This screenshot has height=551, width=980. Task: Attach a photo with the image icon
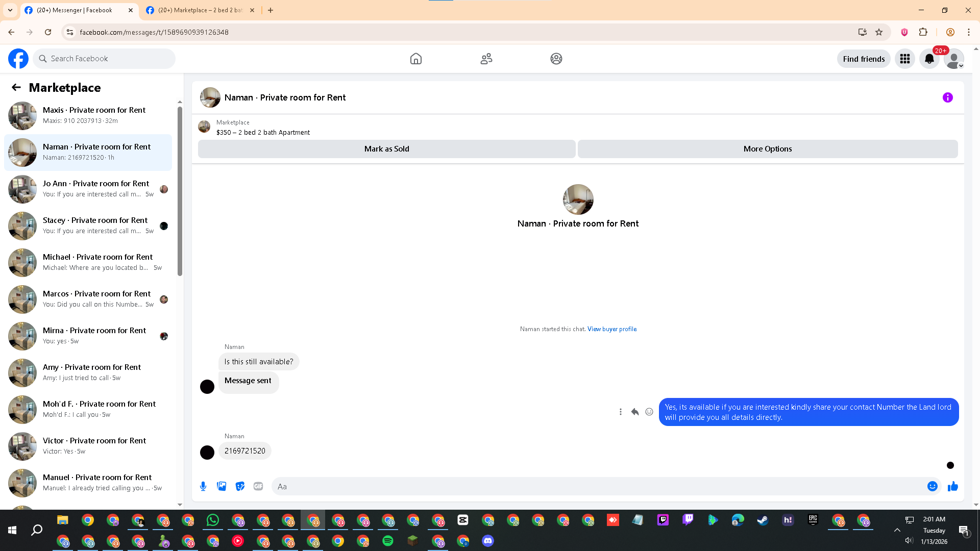(x=222, y=486)
